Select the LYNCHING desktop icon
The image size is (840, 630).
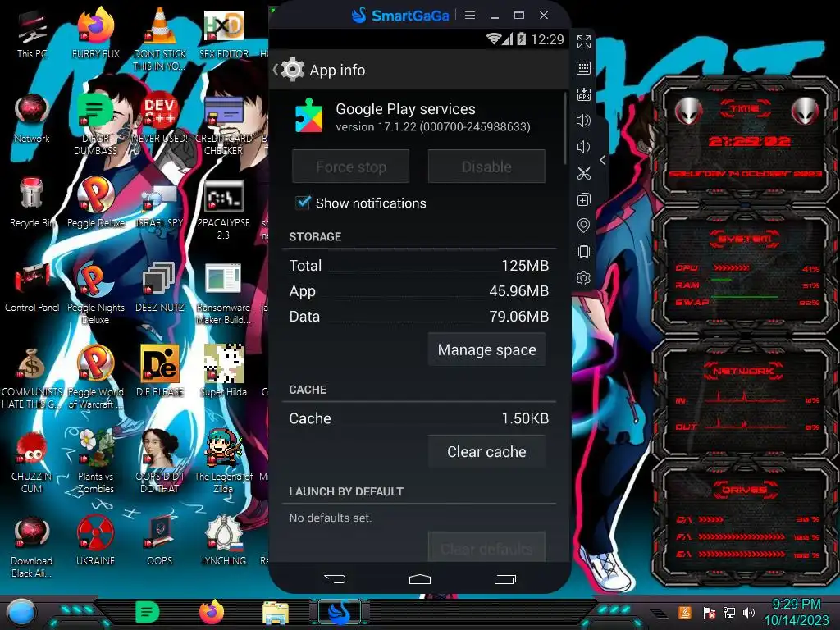tap(223, 541)
